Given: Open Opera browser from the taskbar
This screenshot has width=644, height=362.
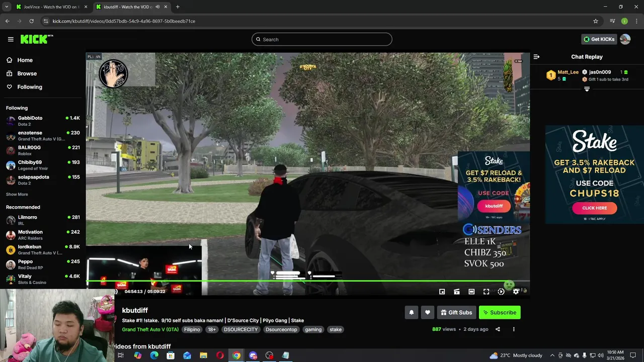Looking at the screenshot, I should (x=220, y=355).
